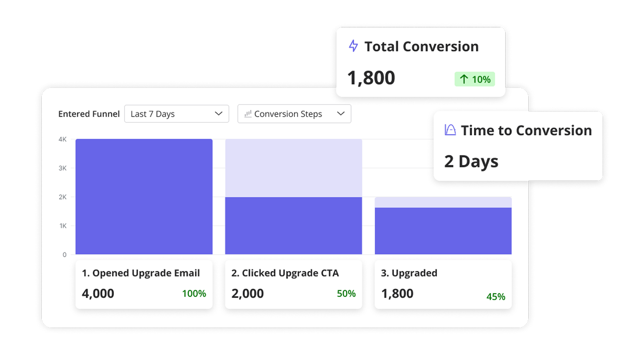Image resolution: width=644 pixels, height=357 pixels.
Task: Select the Total Conversion card
Action: pos(421,62)
